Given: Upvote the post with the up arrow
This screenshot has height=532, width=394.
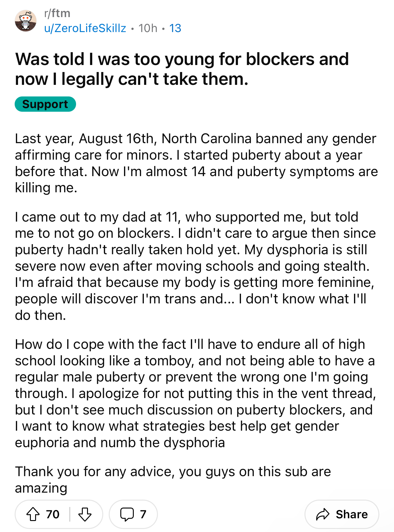Looking at the screenshot, I should point(33,514).
